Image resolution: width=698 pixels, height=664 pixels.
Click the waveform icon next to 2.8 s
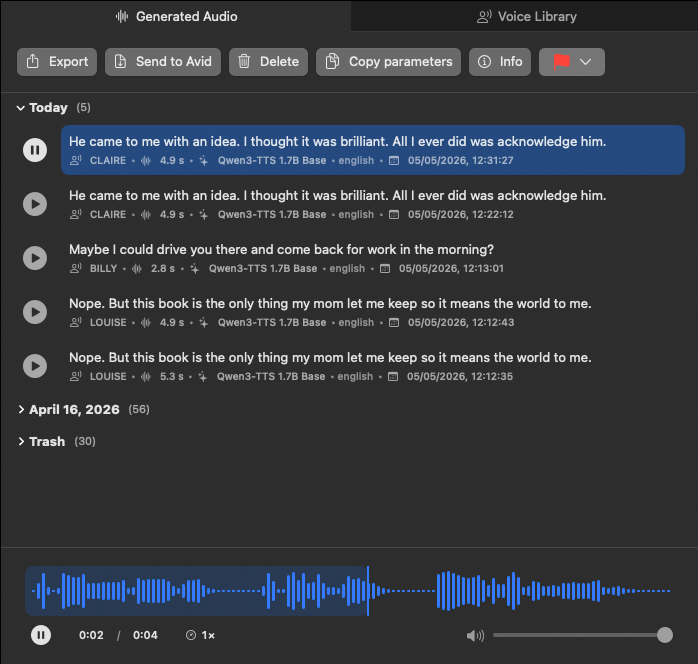point(137,268)
